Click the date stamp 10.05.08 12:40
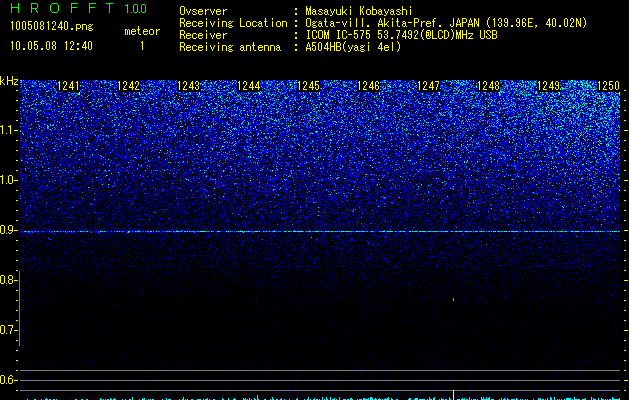The height and width of the screenshot is (400, 629). [x=51, y=46]
